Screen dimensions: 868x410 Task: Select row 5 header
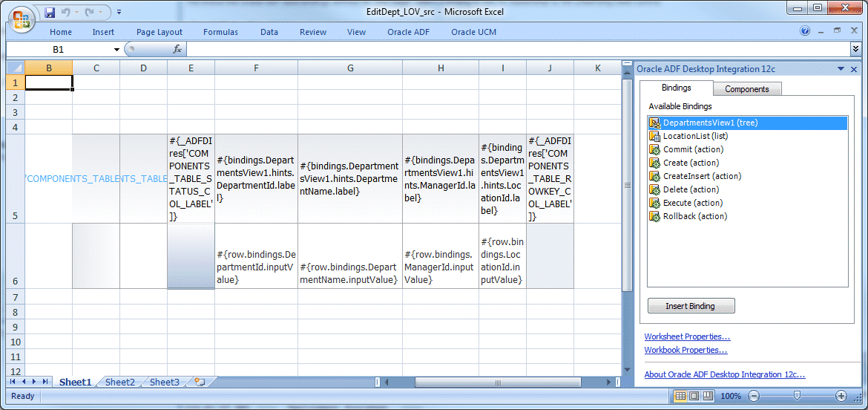(x=16, y=178)
